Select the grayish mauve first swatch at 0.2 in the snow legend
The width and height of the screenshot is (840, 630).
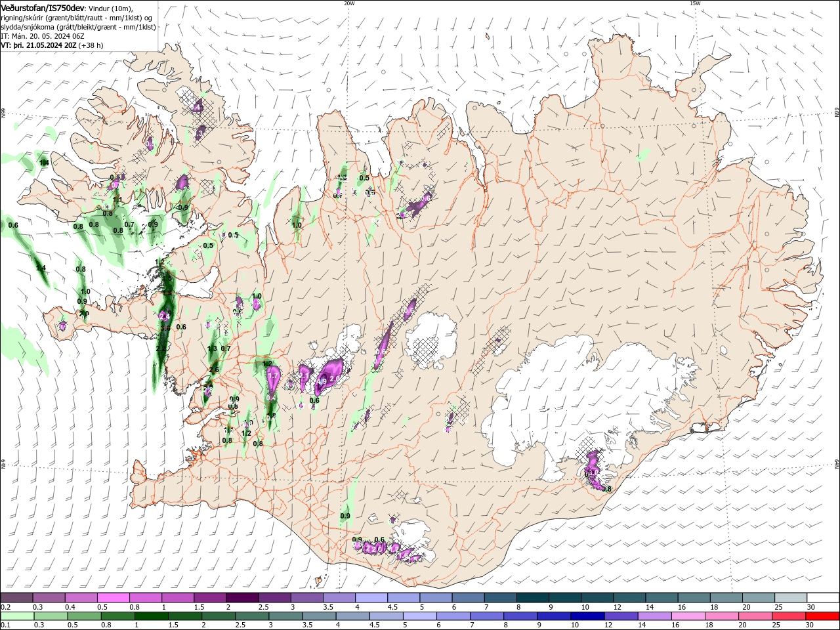[x=17, y=598]
